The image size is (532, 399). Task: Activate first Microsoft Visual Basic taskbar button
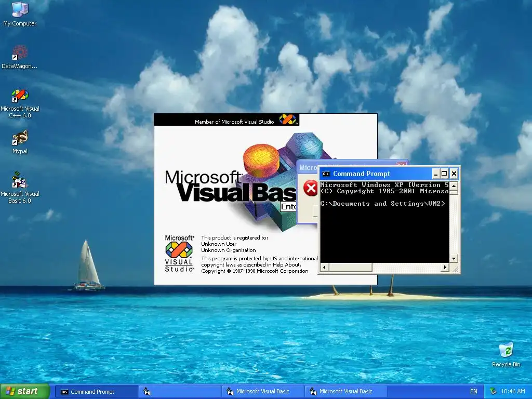point(262,392)
